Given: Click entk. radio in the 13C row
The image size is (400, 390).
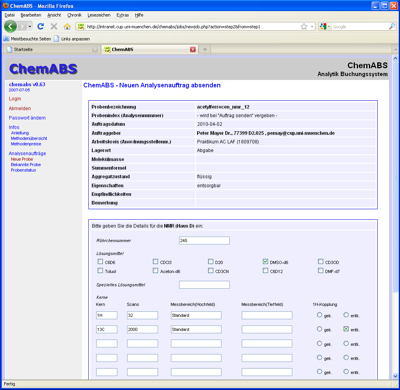Looking at the screenshot, I should tap(346, 329).
